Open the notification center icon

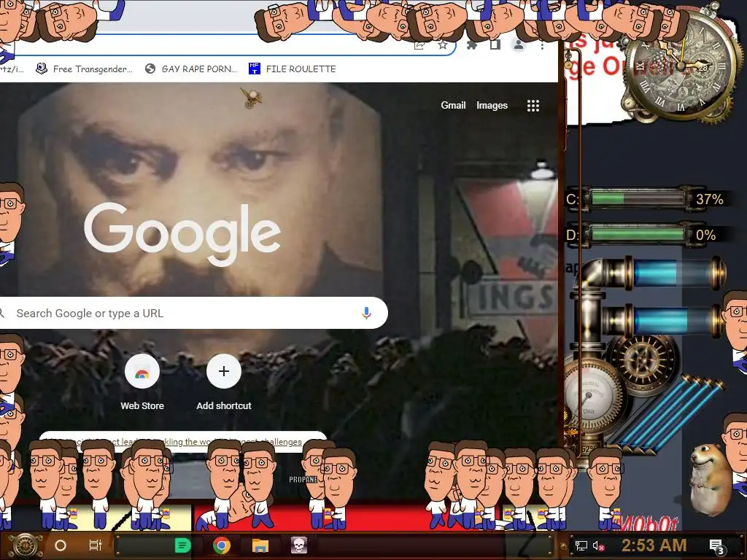pyautogui.click(x=716, y=547)
